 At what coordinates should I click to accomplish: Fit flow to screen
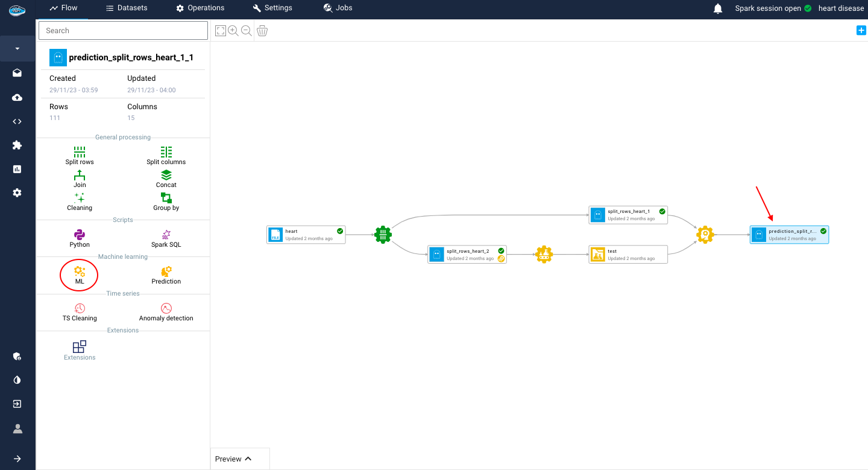click(221, 31)
